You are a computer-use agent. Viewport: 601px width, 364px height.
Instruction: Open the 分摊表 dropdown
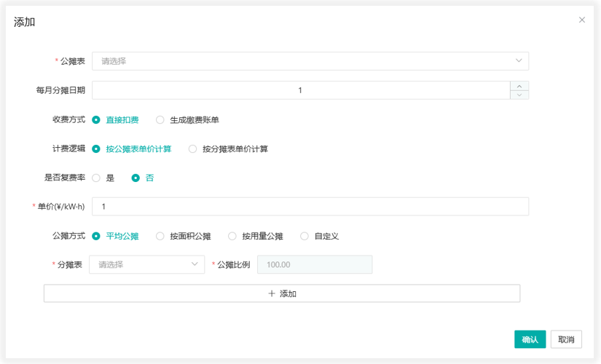[x=147, y=264]
